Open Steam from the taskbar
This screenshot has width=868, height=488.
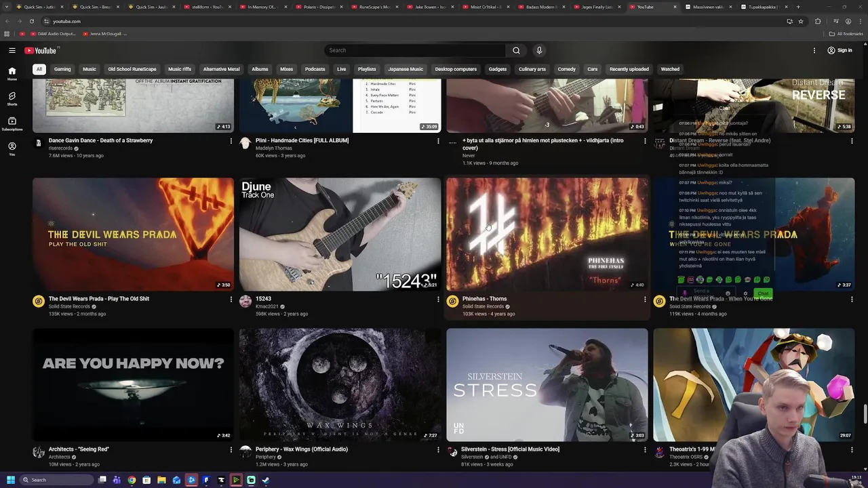[266, 480]
